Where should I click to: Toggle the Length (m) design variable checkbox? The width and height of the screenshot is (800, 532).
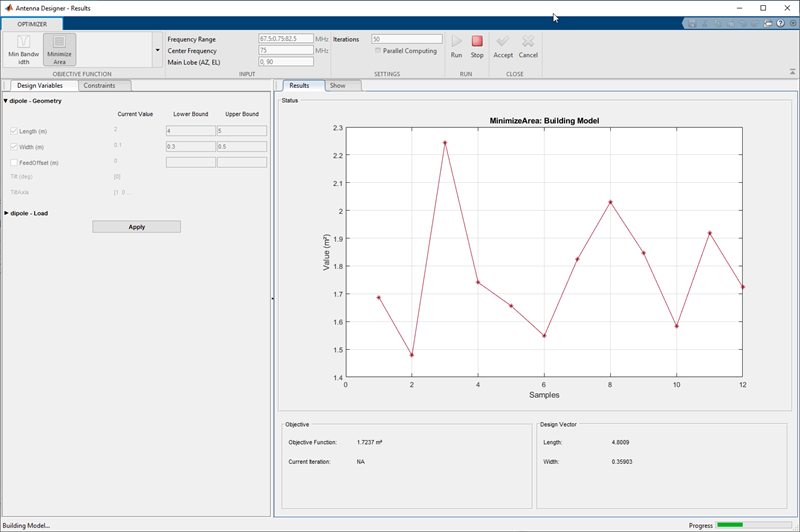coord(14,131)
